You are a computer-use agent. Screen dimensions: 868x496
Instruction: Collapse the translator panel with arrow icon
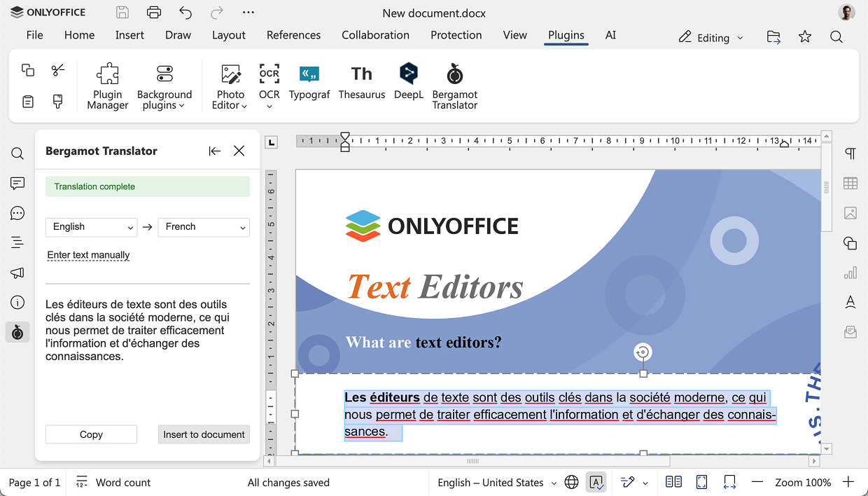point(214,151)
